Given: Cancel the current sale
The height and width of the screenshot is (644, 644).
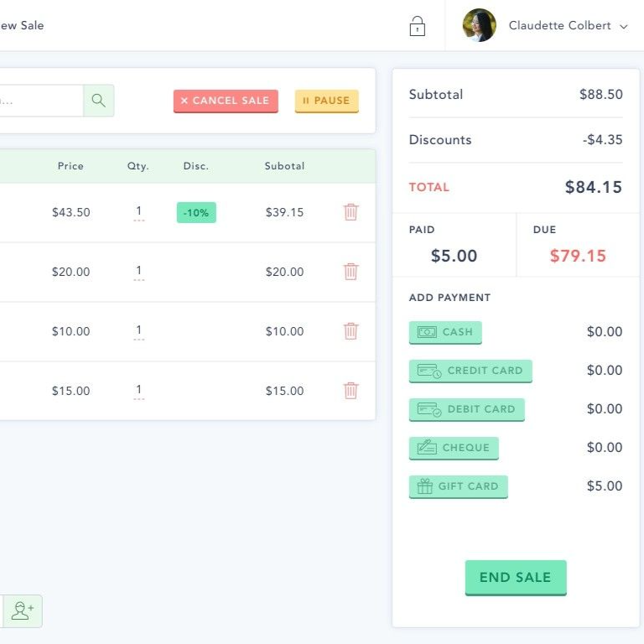Looking at the screenshot, I should pyautogui.click(x=226, y=101).
